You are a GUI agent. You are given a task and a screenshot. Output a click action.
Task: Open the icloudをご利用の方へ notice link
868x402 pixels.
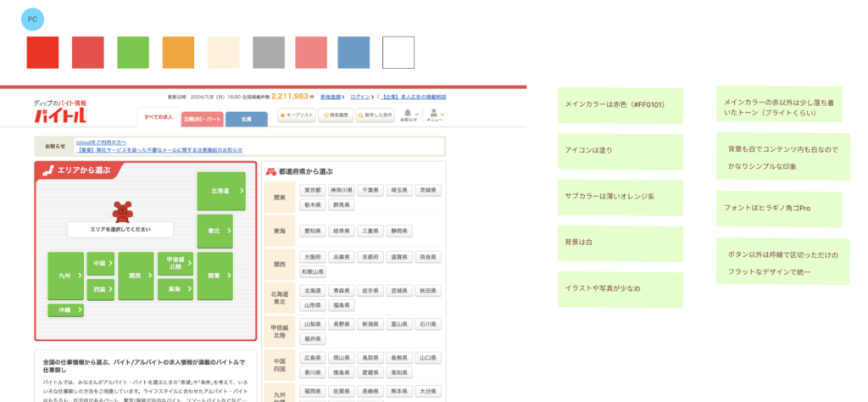pyautogui.click(x=101, y=142)
